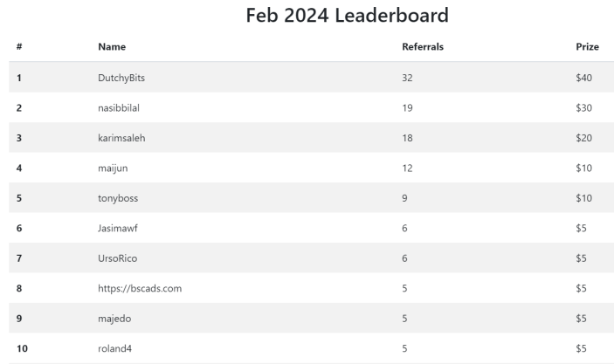Click the Feb 2024 Leaderboard heading
614x364 pixels.
pyautogui.click(x=347, y=16)
